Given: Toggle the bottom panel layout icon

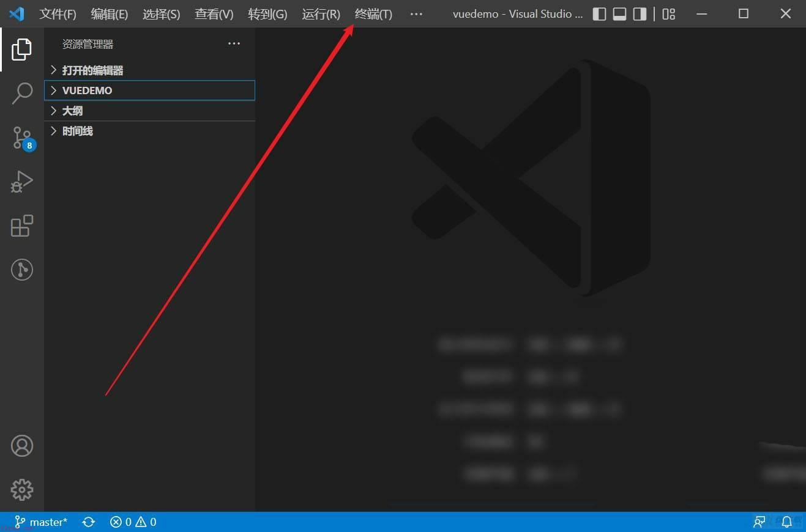Looking at the screenshot, I should point(620,14).
